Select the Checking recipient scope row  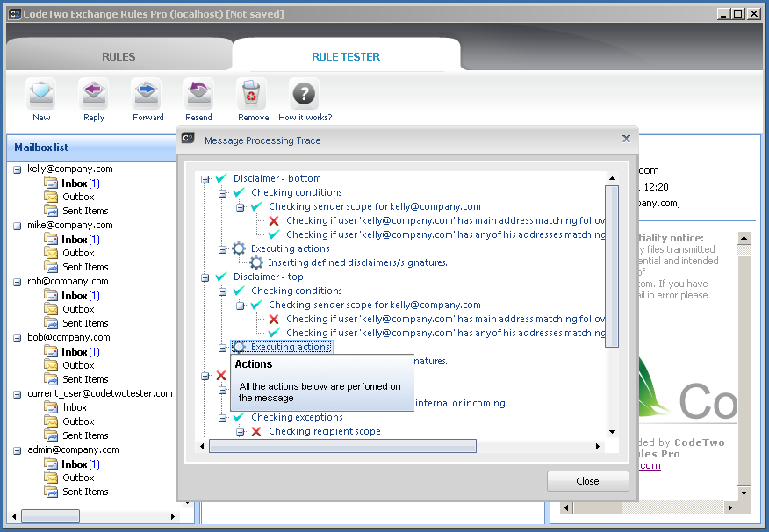coord(325,432)
